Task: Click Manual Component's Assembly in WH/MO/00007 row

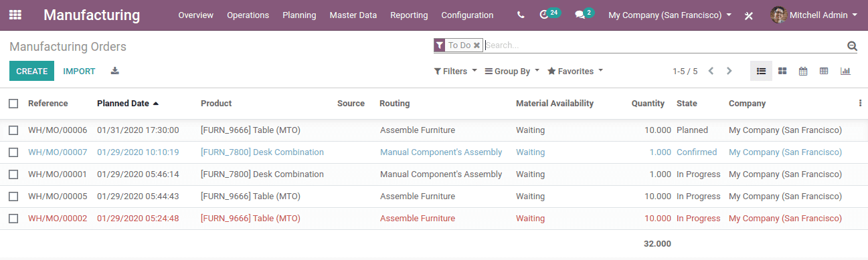Action: [441, 152]
